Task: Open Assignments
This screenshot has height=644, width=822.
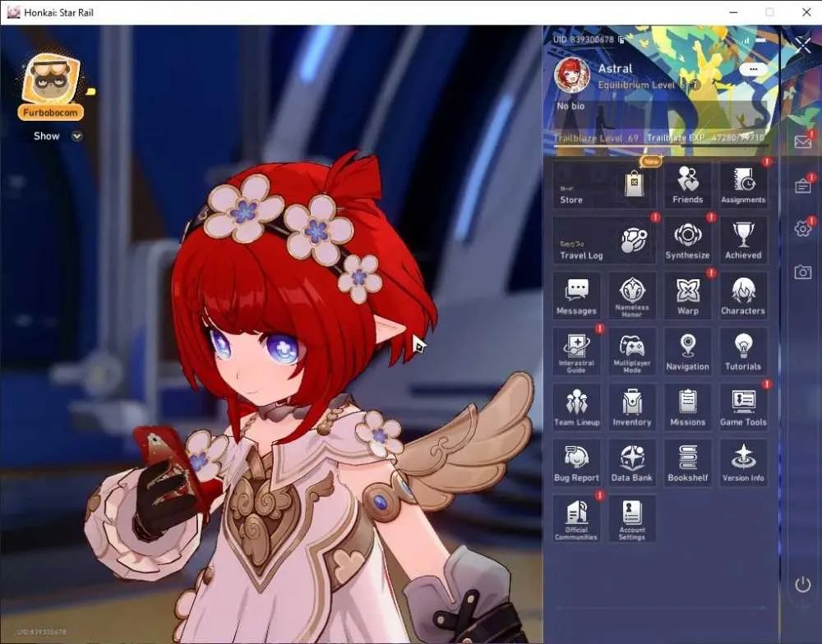Action: (x=743, y=185)
